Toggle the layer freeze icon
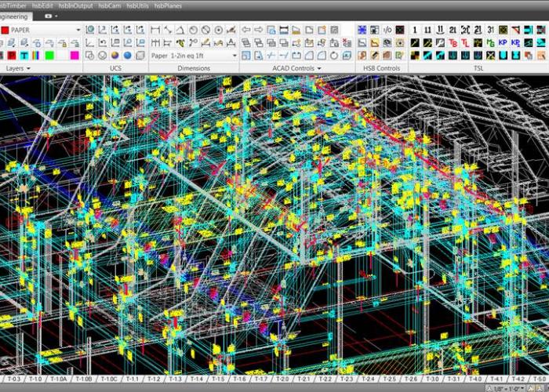Screen dimensions: 549x392 pyautogui.click(x=37, y=42)
